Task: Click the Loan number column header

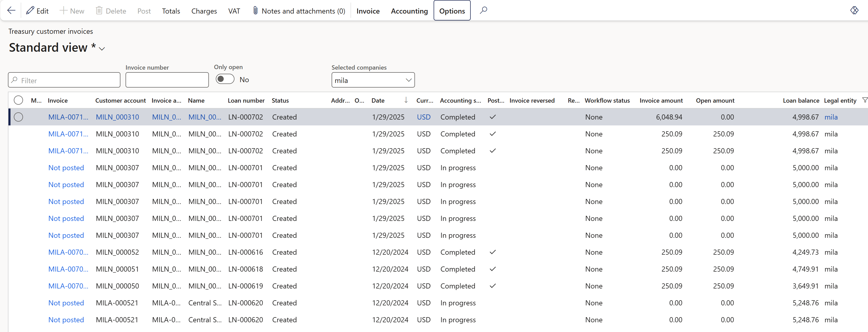Action: click(x=246, y=101)
